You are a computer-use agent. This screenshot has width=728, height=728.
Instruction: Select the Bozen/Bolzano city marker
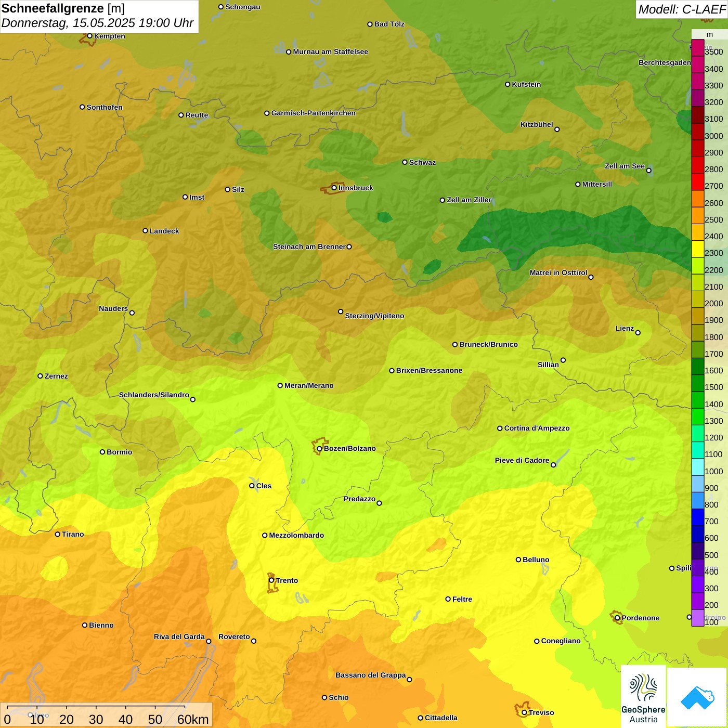[319, 449]
